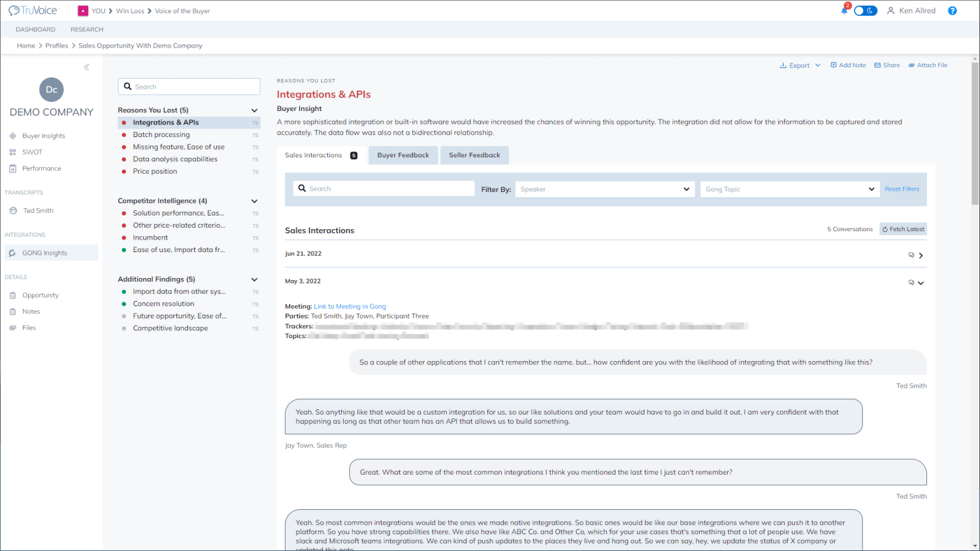
Task: Open GONG Insights in the sidebar
Action: click(44, 253)
